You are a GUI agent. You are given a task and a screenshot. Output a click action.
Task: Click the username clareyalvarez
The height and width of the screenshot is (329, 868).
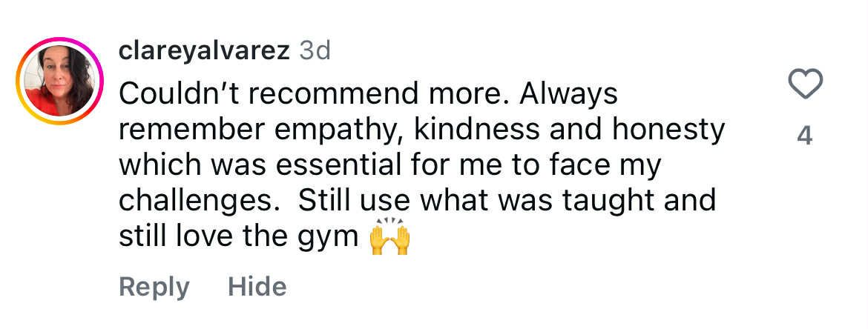tap(204, 50)
